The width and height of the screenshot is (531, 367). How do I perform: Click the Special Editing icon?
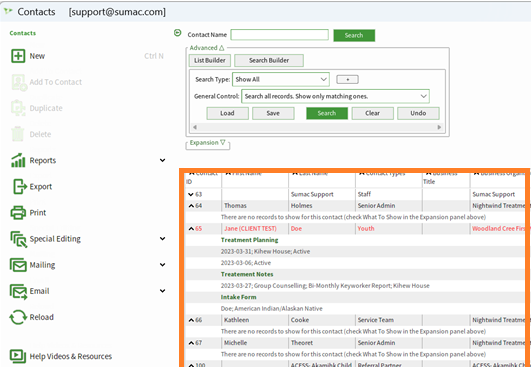(x=19, y=239)
